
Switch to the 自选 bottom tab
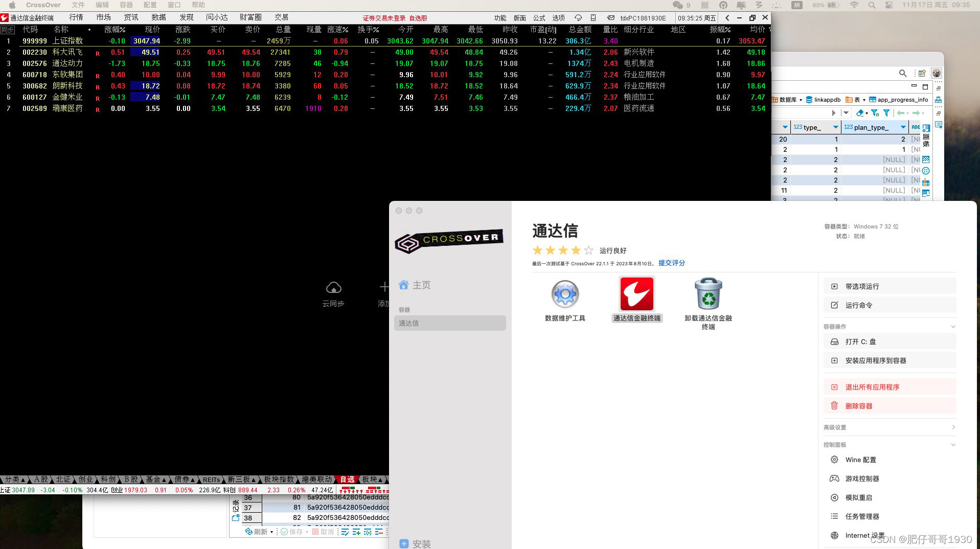pyautogui.click(x=347, y=479)
